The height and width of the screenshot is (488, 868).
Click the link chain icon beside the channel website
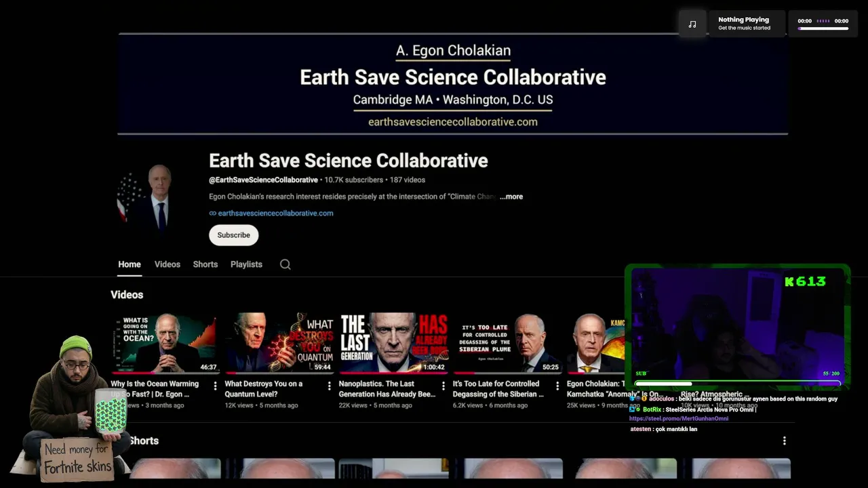(x=213, y=213)
